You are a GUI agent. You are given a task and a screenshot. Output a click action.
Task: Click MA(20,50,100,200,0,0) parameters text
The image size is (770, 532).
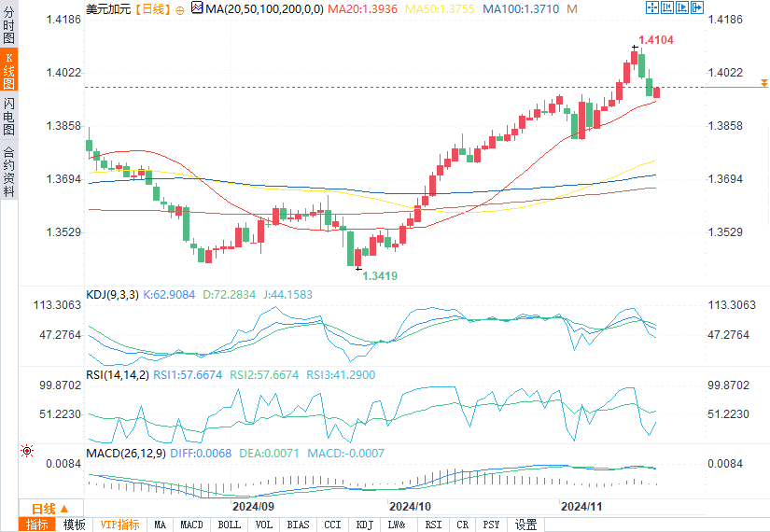click(x=265, y=8)
